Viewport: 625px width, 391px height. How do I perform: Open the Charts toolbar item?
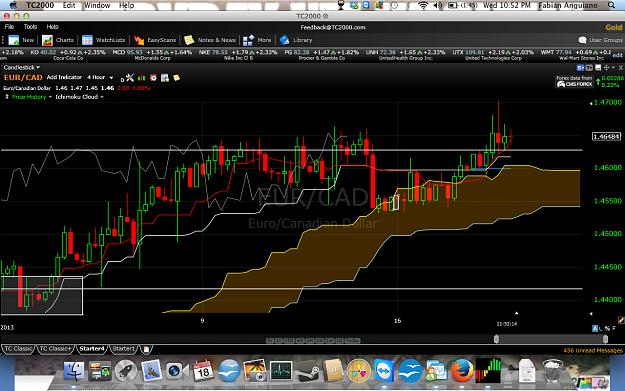58,40
